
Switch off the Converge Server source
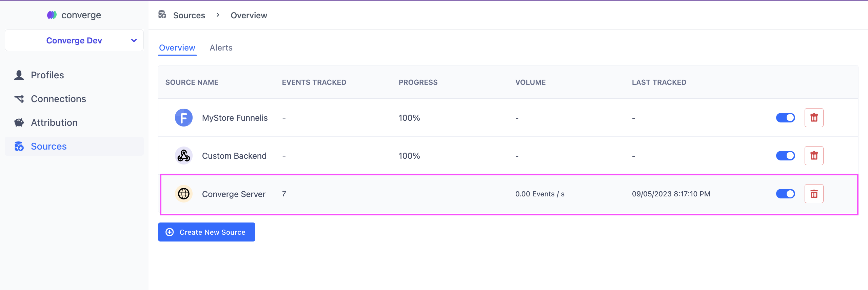785,194
